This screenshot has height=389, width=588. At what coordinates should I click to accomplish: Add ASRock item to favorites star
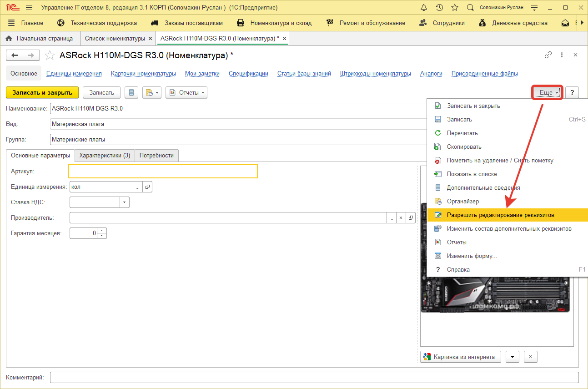50,56
